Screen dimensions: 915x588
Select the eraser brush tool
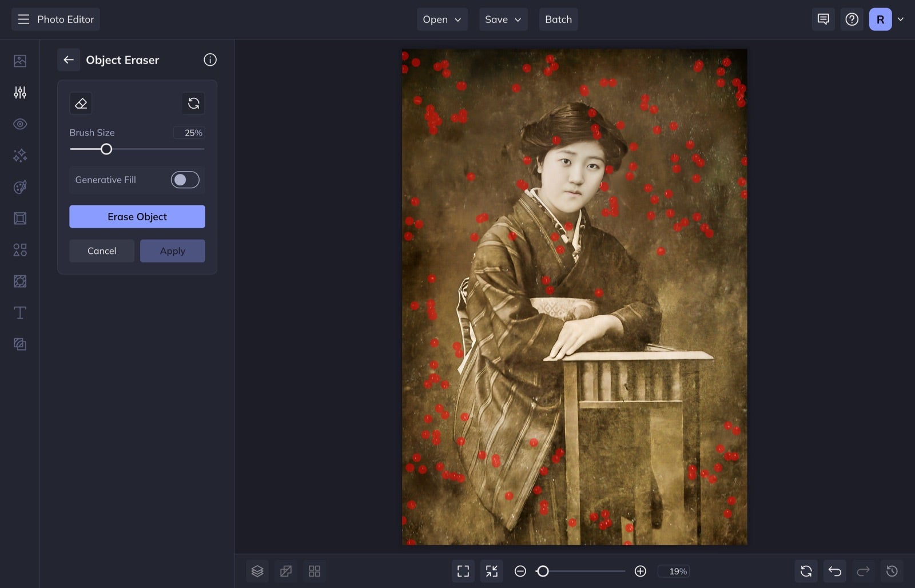(81, 103)
